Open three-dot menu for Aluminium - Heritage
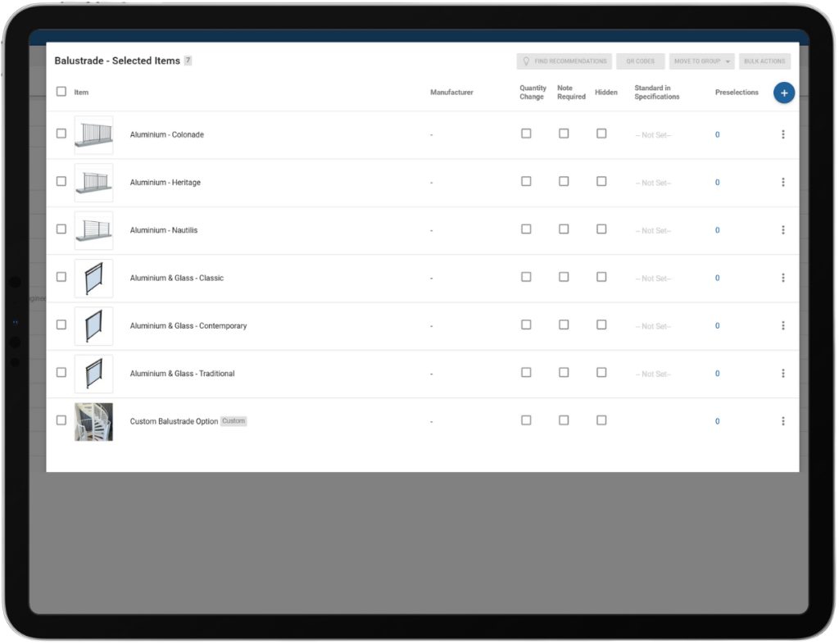Viewport: 839px width, 644px height. point(783,183)
